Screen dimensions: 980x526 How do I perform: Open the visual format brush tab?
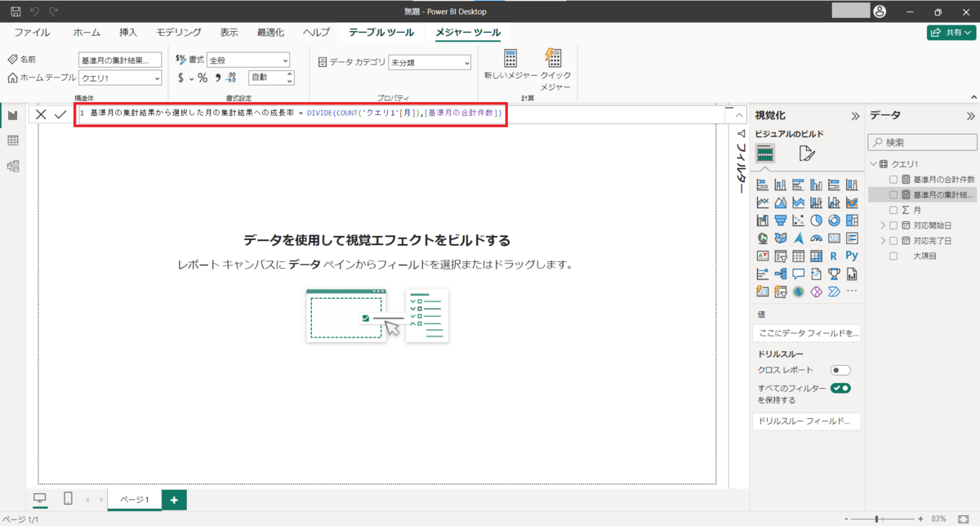coord(806,154)
